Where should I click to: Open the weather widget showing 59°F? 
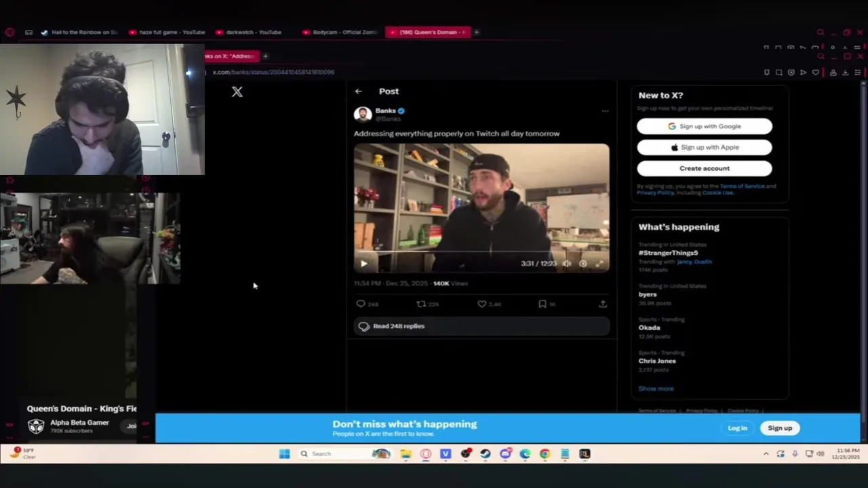24,453
